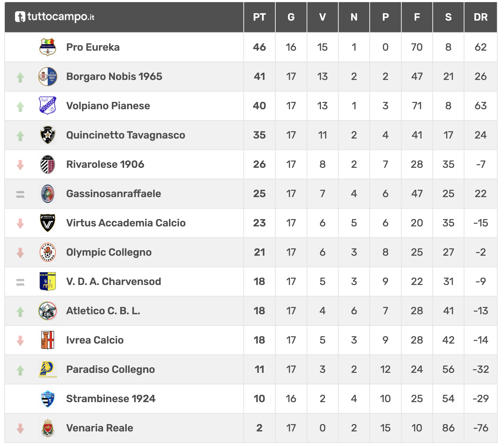Click the Virtus Accademia Calcio shield logo
The image size is (504, 447).
(48, 223)
